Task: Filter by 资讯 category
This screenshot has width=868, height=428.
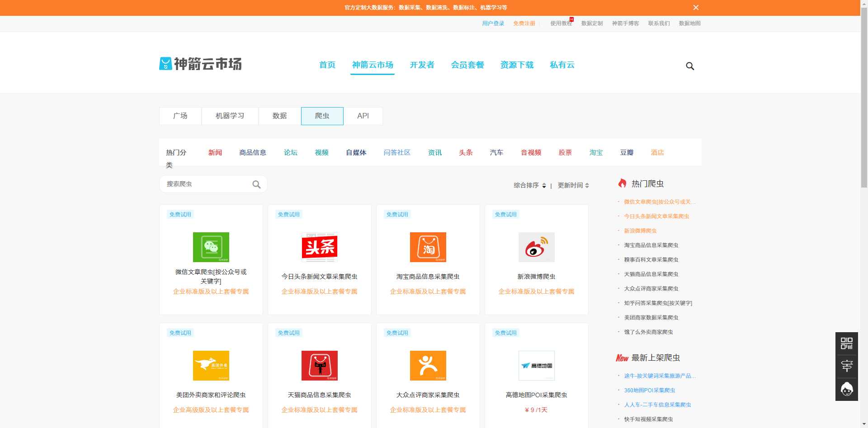Action: [x=435, y=153]
